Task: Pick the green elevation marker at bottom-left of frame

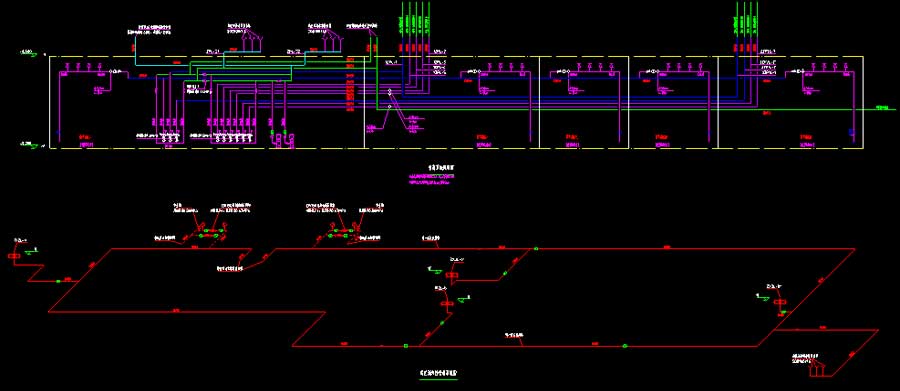Action: [x=29, y=144]
